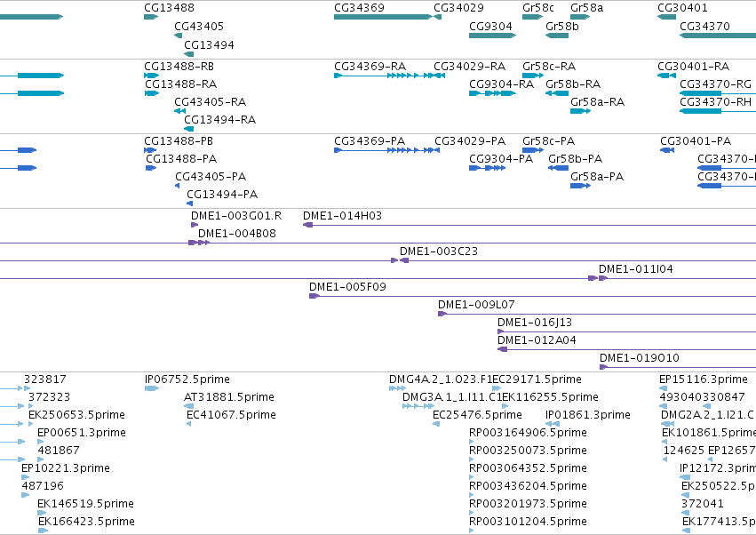The image size is (756, 535).
Task: Select transcript Gr58c-RA
Action: pyautogui.click(x=549, y=66)
